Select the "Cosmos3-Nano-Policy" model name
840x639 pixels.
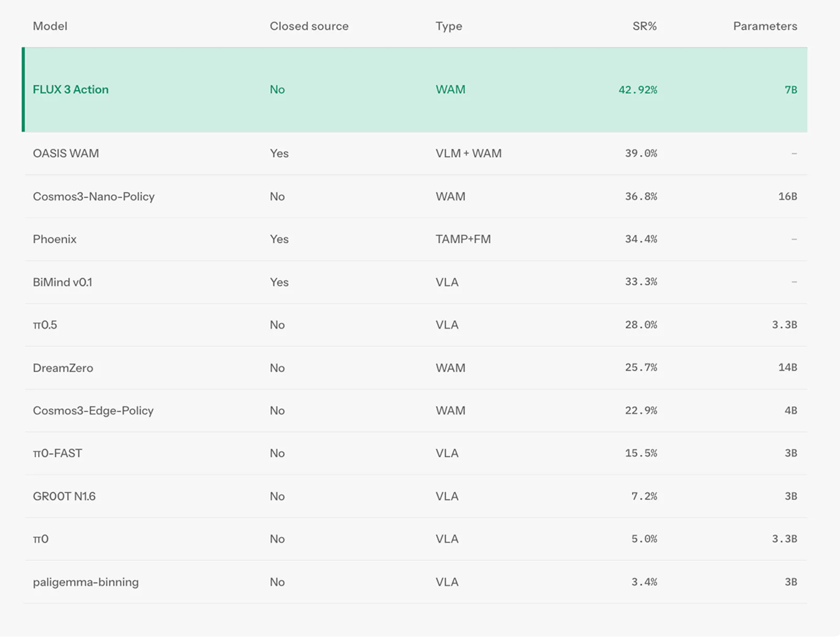point(94,197)
